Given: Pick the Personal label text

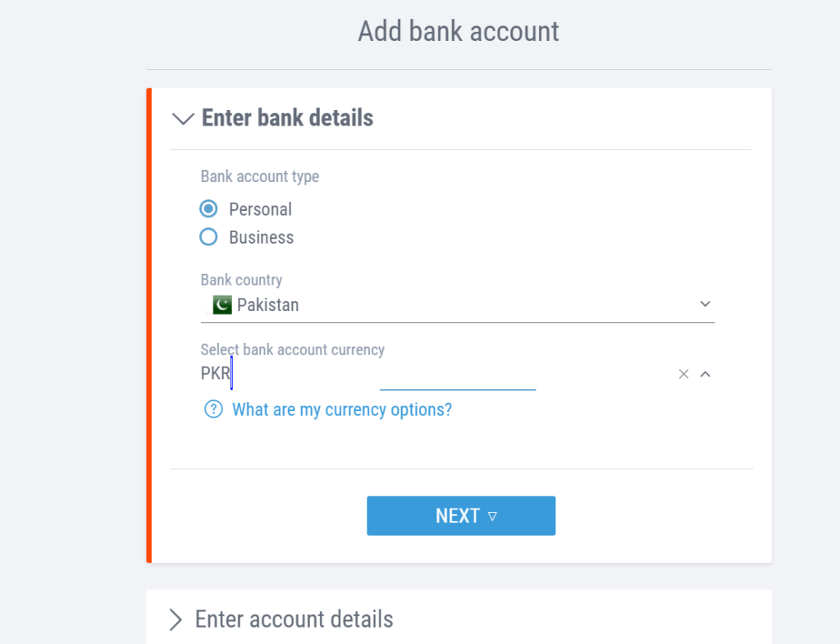Looking at the screenshot, I should [x=260, y=210].
